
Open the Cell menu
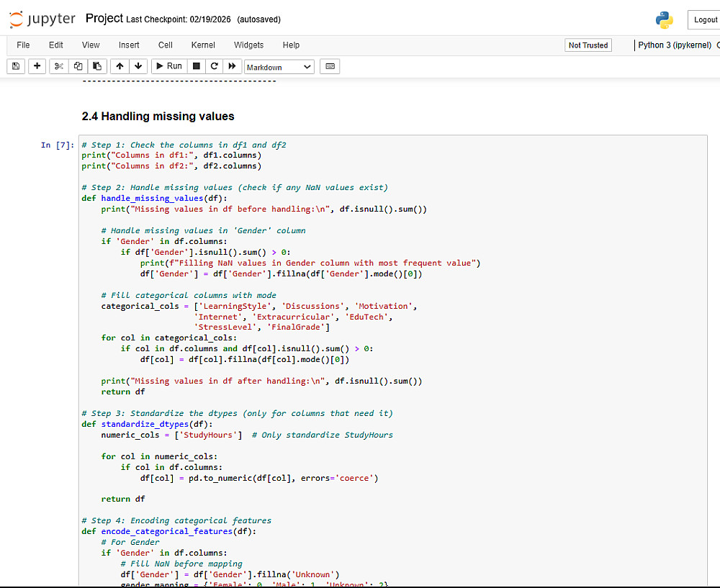pyautogui.click(x=166, y=45)
